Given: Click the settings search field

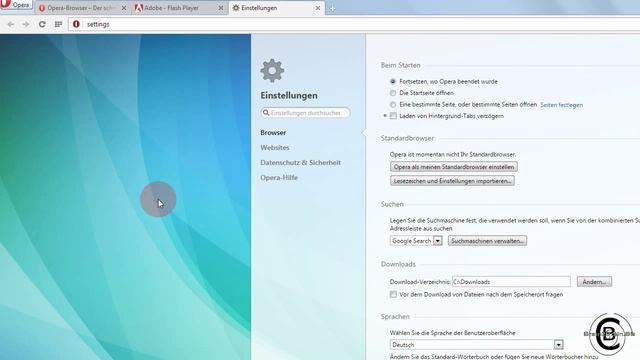Looking at the screenshot, I should [305, 113].
